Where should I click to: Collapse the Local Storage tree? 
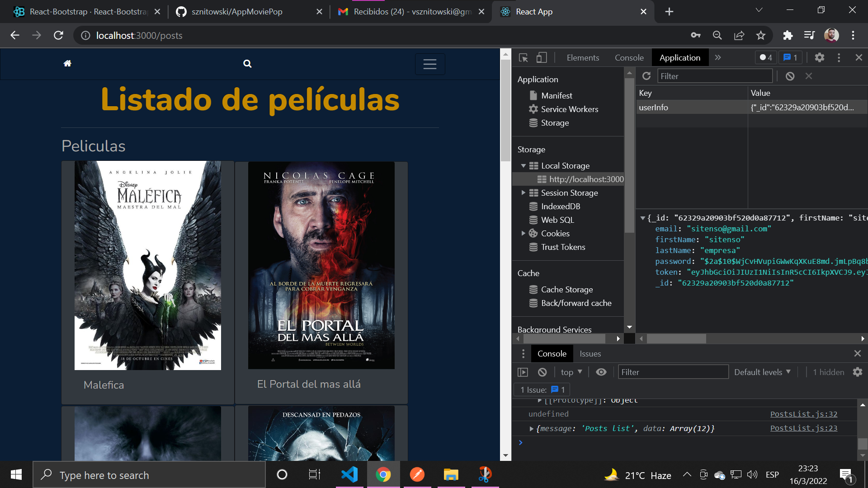coord(524,165)
